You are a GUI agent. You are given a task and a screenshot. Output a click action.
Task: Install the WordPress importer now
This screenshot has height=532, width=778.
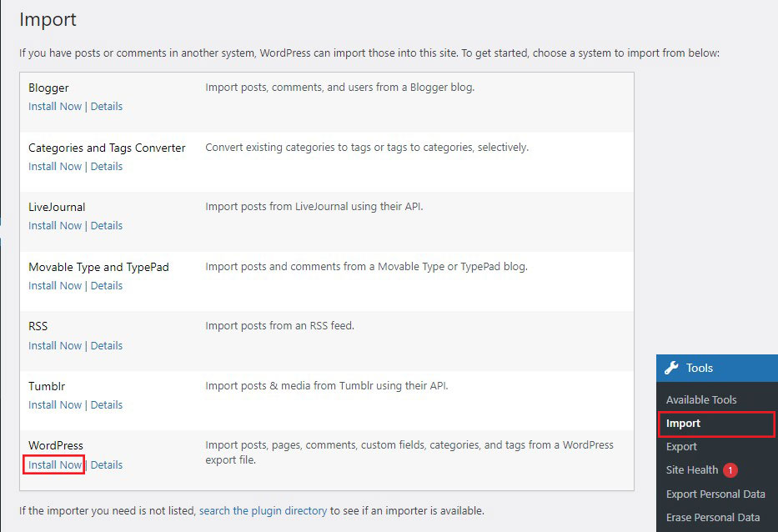(55, 465)
